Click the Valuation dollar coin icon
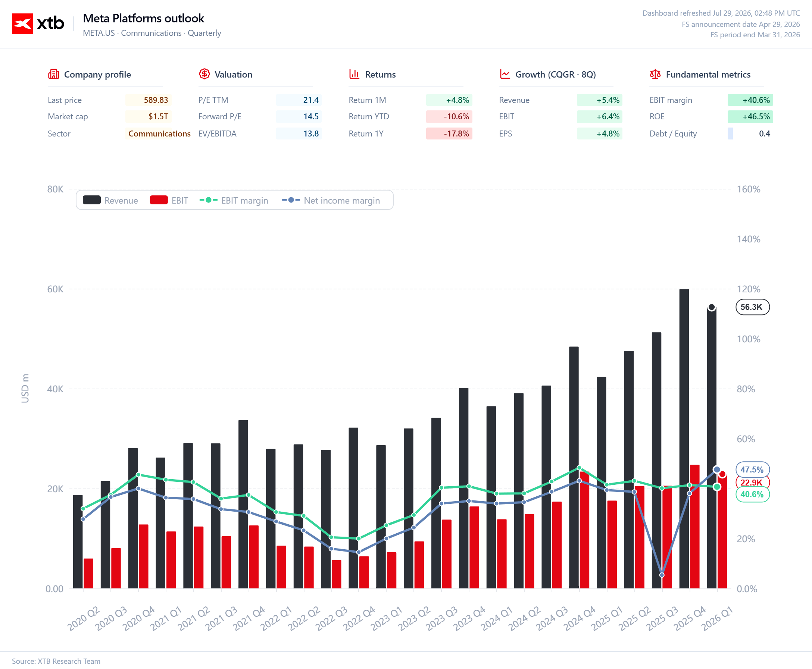 [x=204, y=74]
